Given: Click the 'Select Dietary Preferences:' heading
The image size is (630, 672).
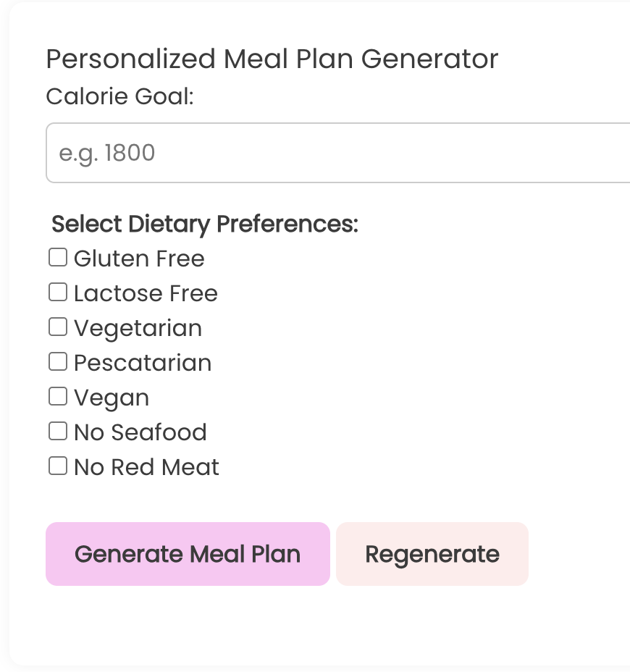Looking at the screenshot, I should point(205,224).
